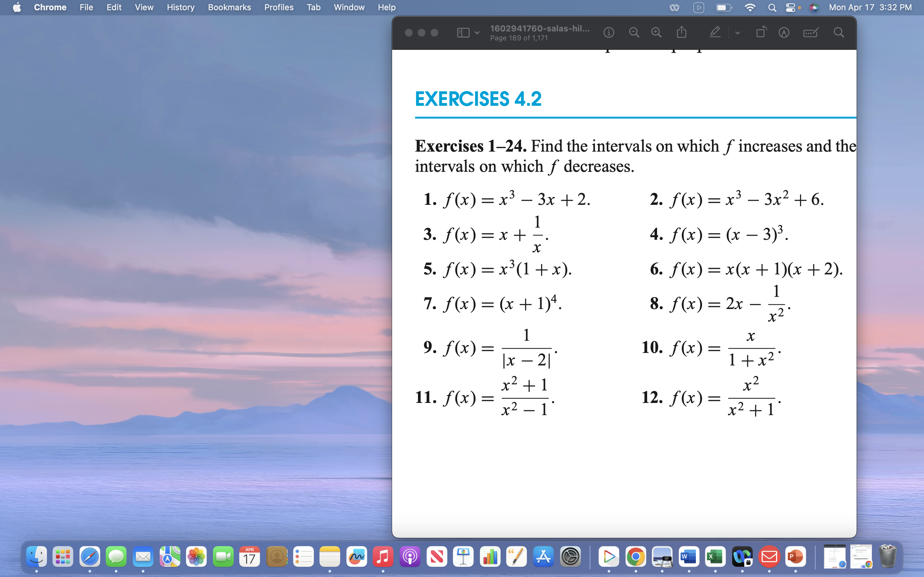Screen dimensions: 924x577
Task: Click the Preview search magnifier icon
Action: [x=839, y=32]
